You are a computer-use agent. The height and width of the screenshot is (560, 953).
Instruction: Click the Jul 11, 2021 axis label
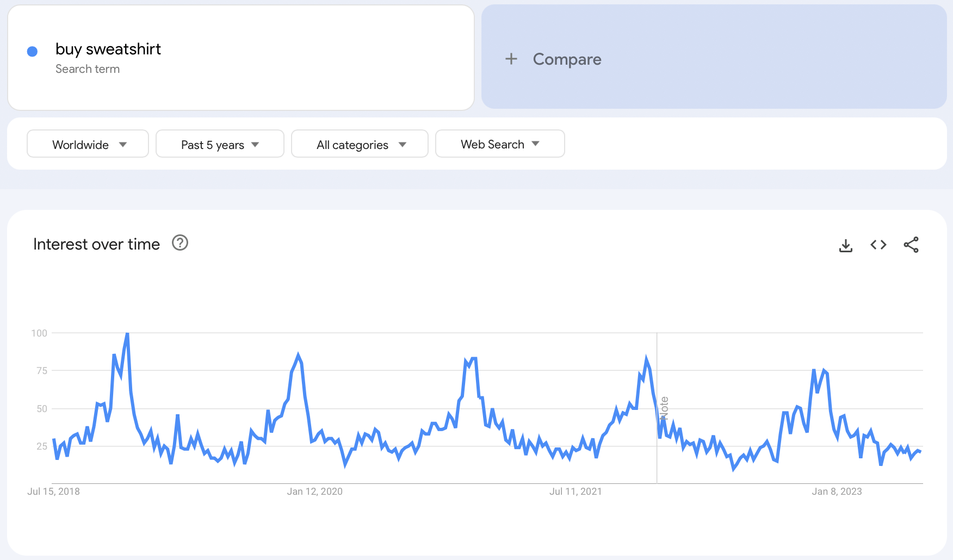(x=575, y=491)
